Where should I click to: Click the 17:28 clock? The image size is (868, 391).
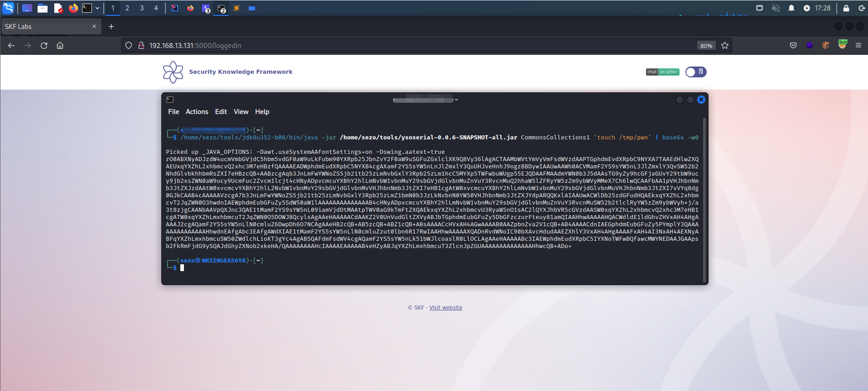click(823, 8)
